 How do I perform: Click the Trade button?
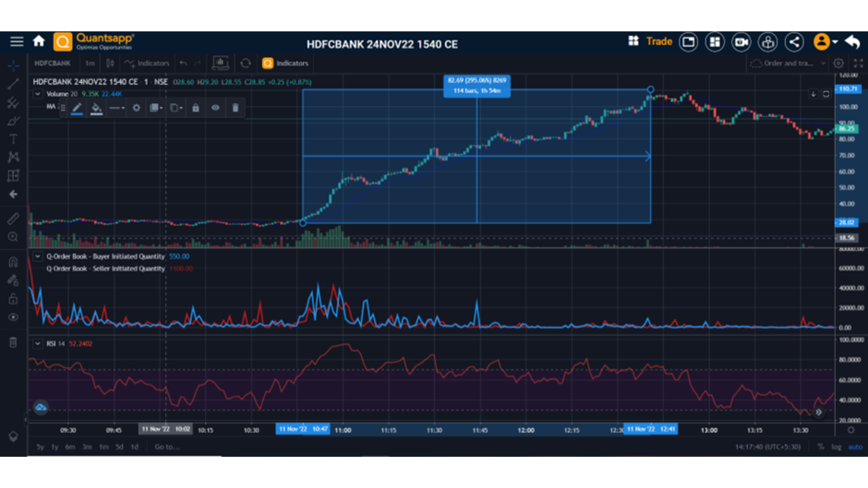point(659,42)
